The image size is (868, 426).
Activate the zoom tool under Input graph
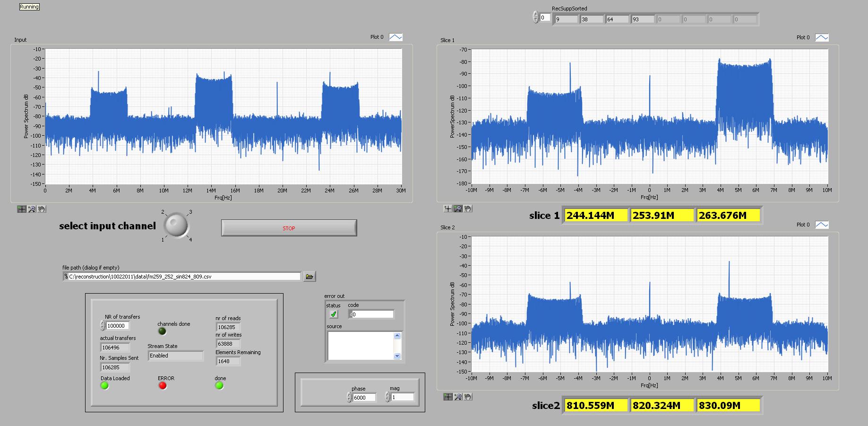(32, 209)
